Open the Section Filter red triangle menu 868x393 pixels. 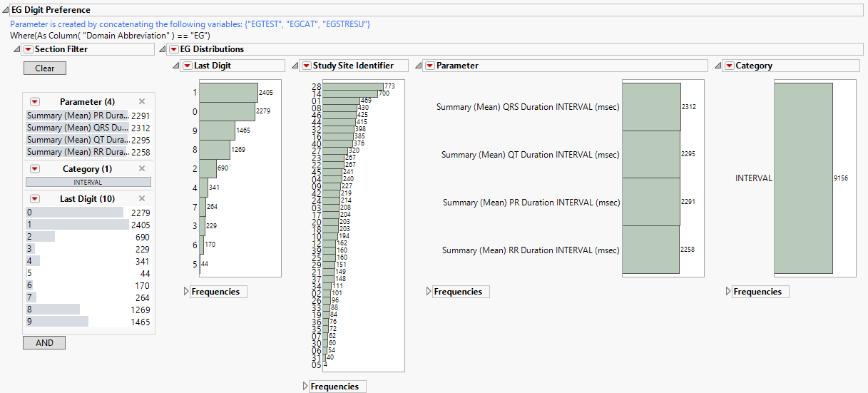[28, 49]
